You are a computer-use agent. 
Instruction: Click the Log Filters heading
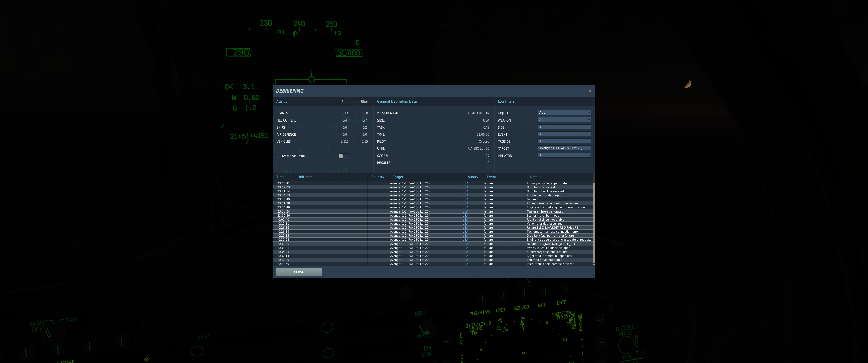coord(506,101)
